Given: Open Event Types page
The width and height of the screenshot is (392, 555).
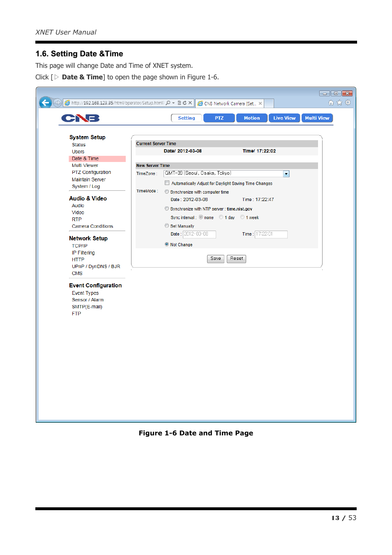Looking at the screenshot, I should coord(85,293).
